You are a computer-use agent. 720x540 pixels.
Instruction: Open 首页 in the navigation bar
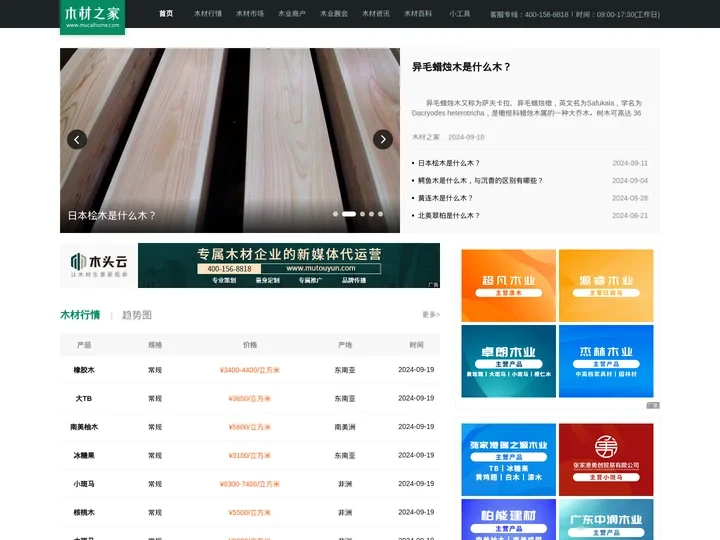166,14
